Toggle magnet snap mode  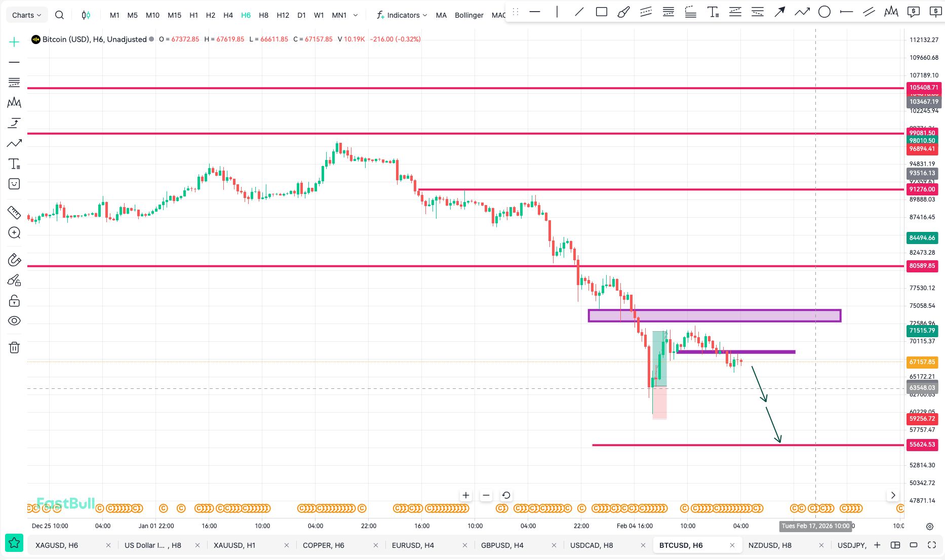pos(14,260)
